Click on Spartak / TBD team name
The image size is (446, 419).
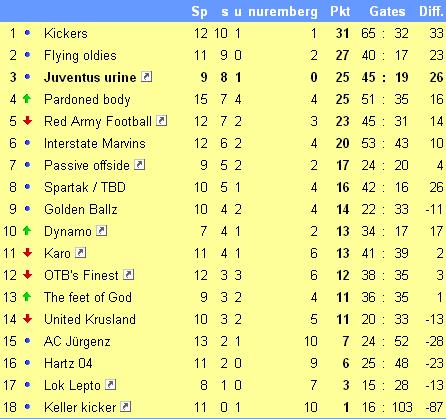click(x=85, y=187)
